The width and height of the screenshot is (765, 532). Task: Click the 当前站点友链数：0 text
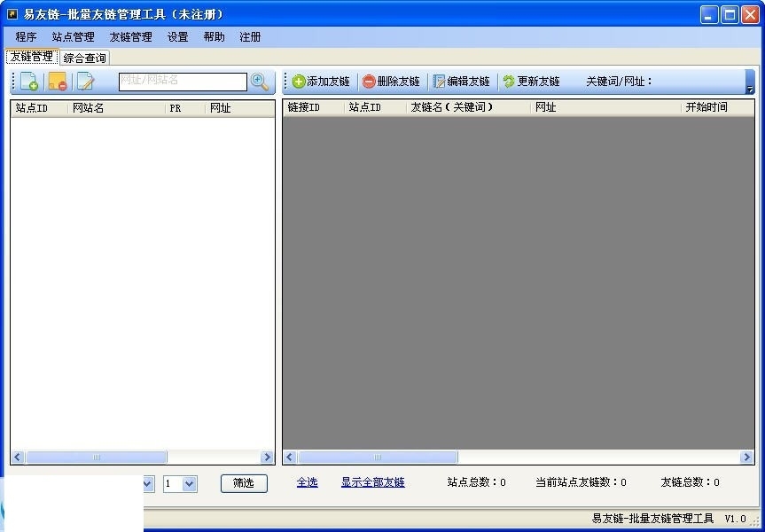click(582, 482)
